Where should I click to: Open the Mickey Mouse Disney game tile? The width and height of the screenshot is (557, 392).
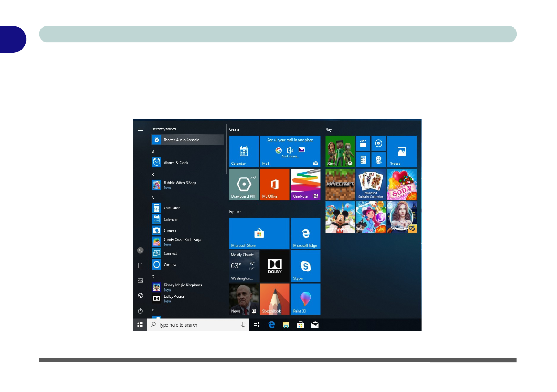click(x=340, y=217)
